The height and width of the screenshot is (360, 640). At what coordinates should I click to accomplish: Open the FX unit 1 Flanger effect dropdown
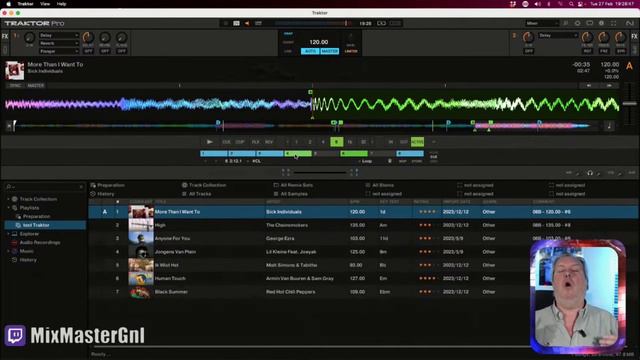coord(58,51)
